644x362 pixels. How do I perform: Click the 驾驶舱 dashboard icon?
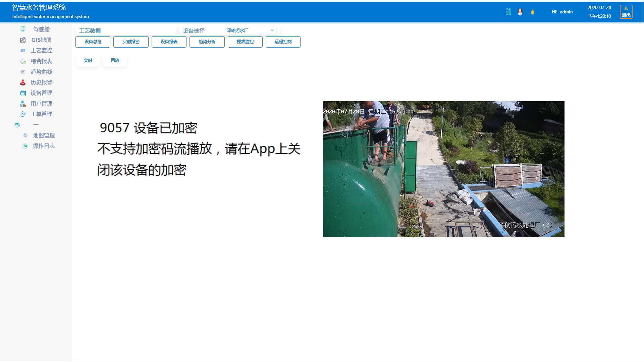[x=23, y=29]
